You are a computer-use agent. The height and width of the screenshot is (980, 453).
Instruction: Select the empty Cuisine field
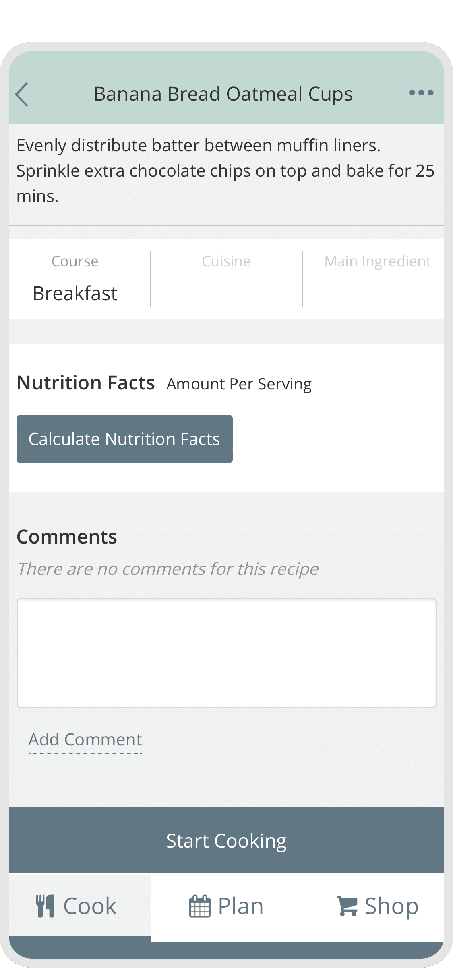click(x=226, y=279)
